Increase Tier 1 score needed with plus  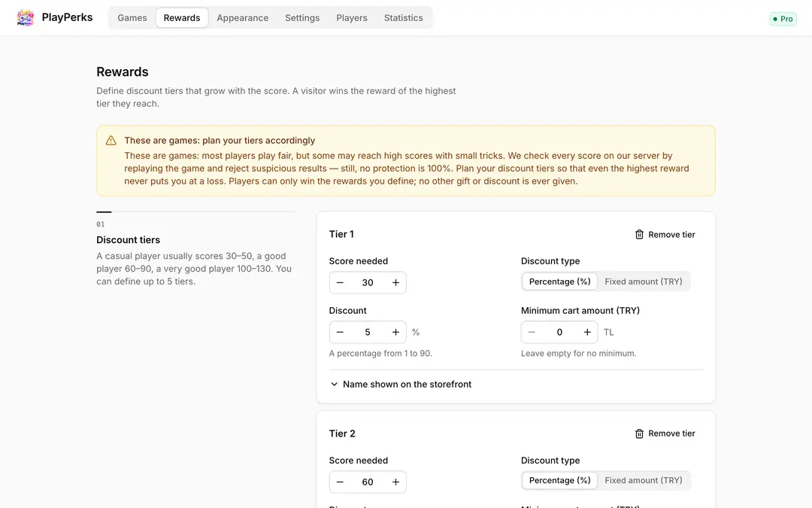coord(395,282)
